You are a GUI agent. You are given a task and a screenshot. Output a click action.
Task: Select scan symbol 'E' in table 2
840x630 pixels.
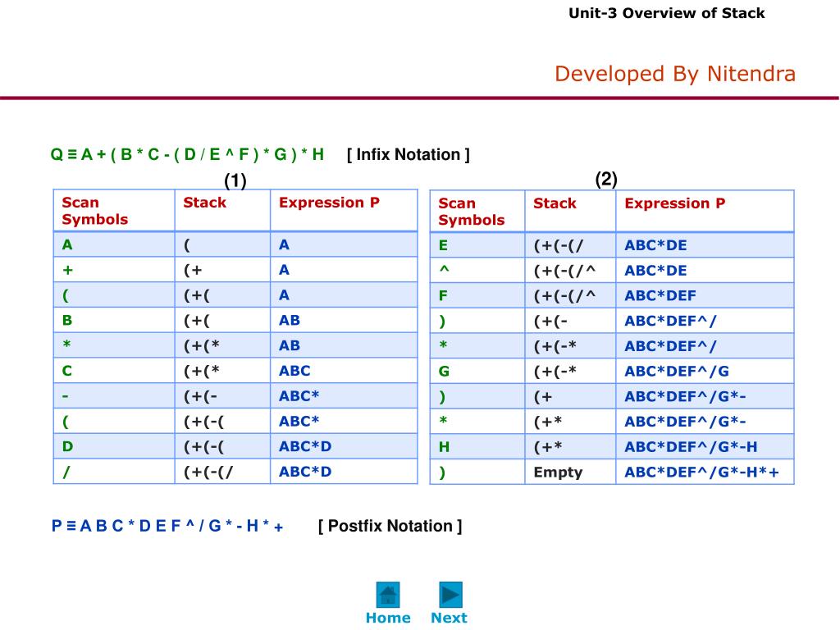[x=443, y=245]
